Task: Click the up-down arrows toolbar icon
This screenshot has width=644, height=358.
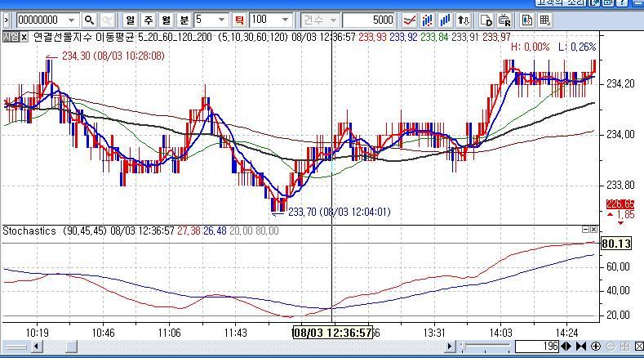Action: [x=464, y=20]
